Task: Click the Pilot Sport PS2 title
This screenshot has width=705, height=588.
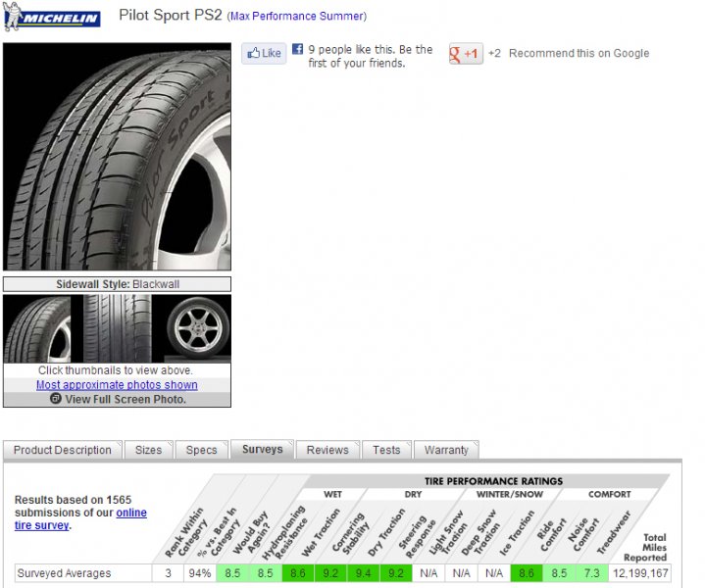Action: [x=171, y=15]
